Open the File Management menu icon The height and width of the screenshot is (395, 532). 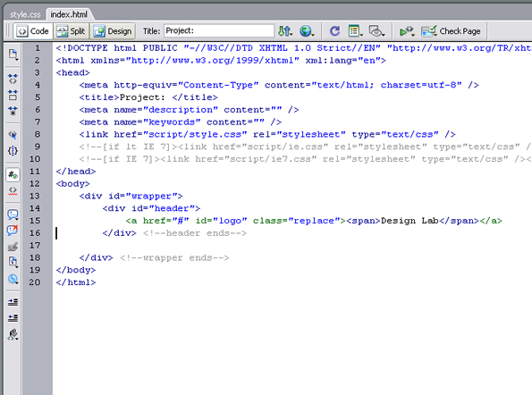[x=285, y=31]
